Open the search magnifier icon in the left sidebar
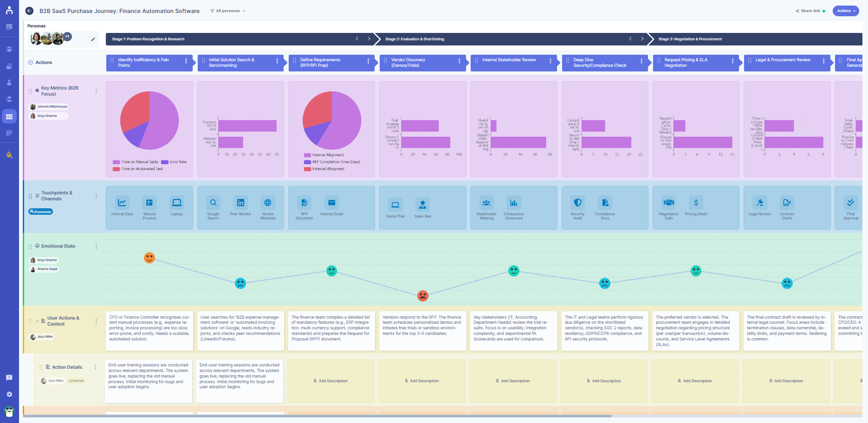 tap(9, 155)
